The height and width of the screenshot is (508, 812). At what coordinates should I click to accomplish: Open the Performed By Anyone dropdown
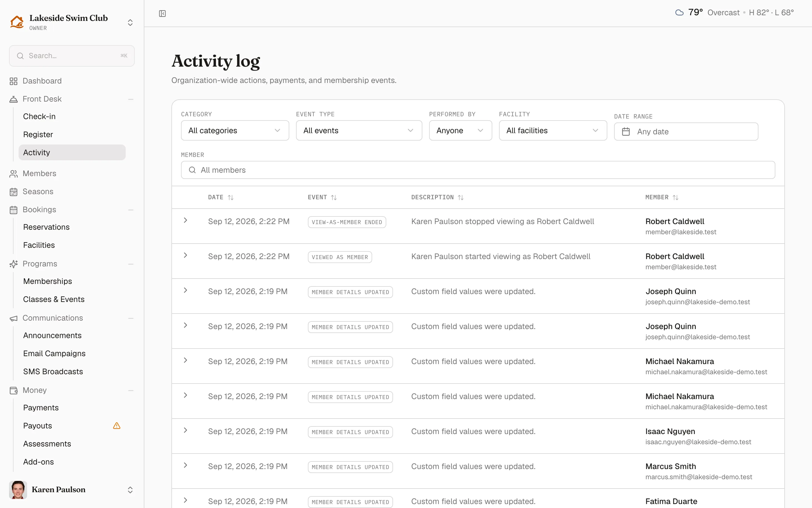460,130
